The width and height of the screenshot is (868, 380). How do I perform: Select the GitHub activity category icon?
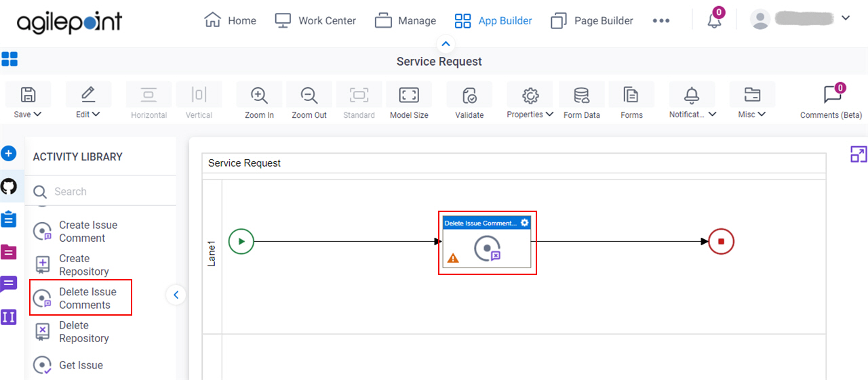(x=9, y=186)
